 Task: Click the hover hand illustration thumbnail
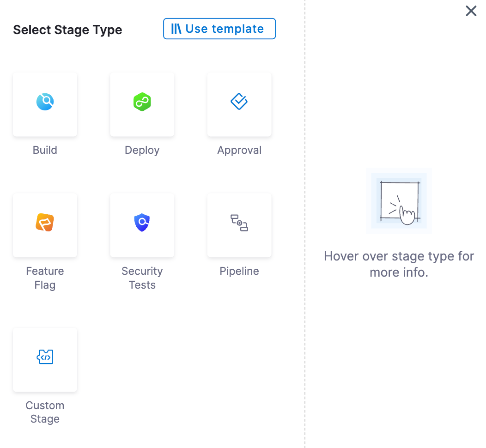click(399, 200)
